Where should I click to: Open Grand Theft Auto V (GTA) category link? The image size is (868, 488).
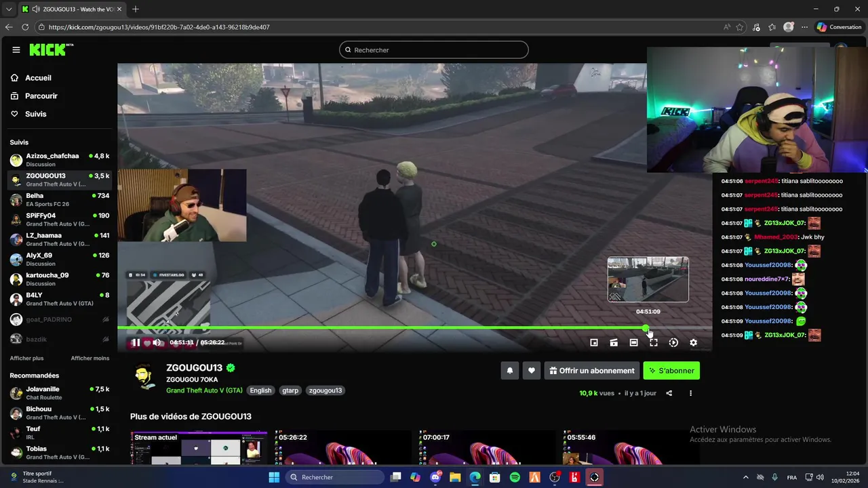(x=204, y=390)
